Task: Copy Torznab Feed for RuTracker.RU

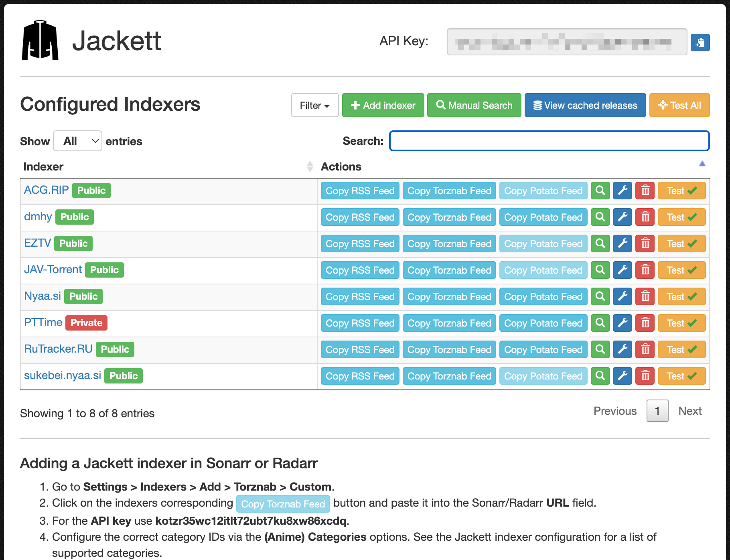Action: [449, 349]
